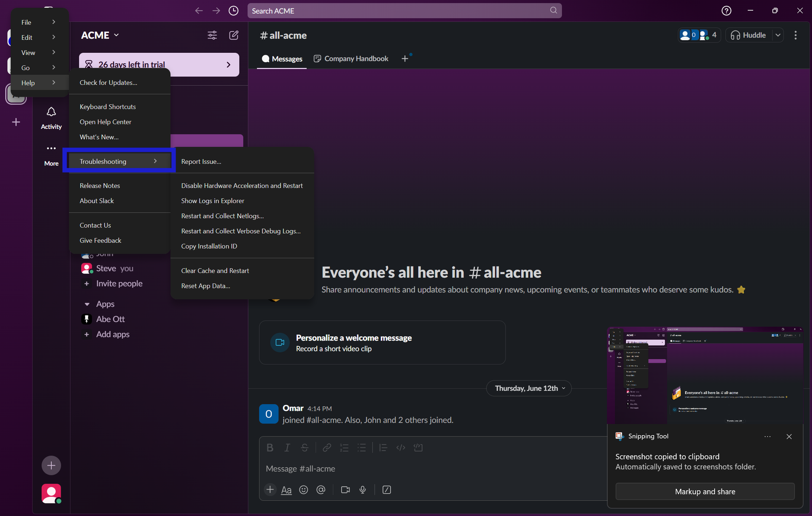Open the history clock icon

pyautogui.click(x=233, y=11)
